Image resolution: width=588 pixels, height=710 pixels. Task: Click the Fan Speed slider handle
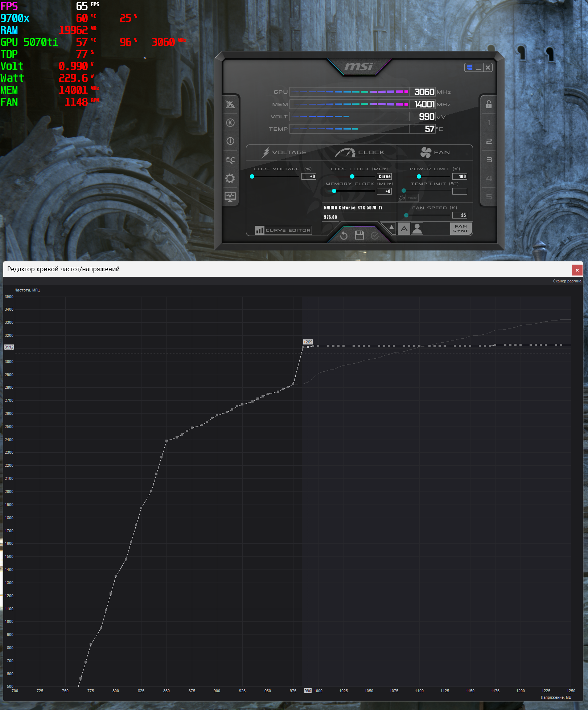click(x=406, y=215)
